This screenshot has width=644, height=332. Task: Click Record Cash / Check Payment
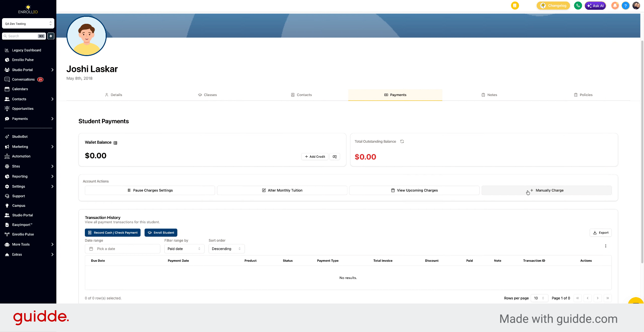pos(113,233)
